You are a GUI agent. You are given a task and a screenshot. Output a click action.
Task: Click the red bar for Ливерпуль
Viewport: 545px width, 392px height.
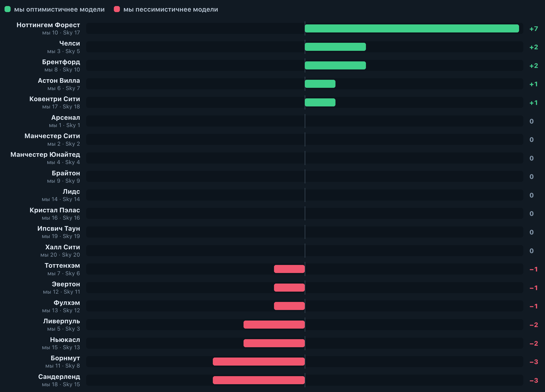(274, 325)
